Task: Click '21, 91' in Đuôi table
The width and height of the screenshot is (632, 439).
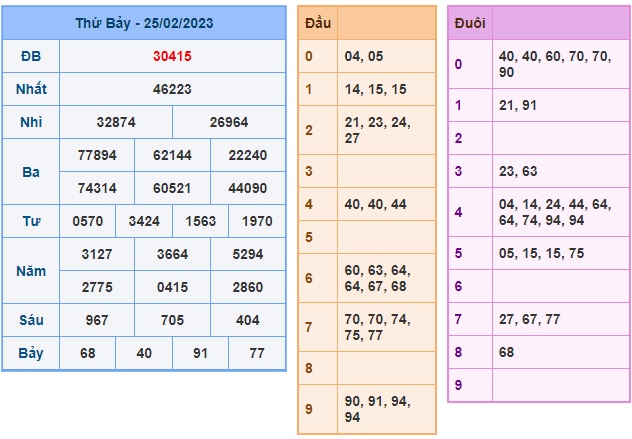Action: point(518,106)
